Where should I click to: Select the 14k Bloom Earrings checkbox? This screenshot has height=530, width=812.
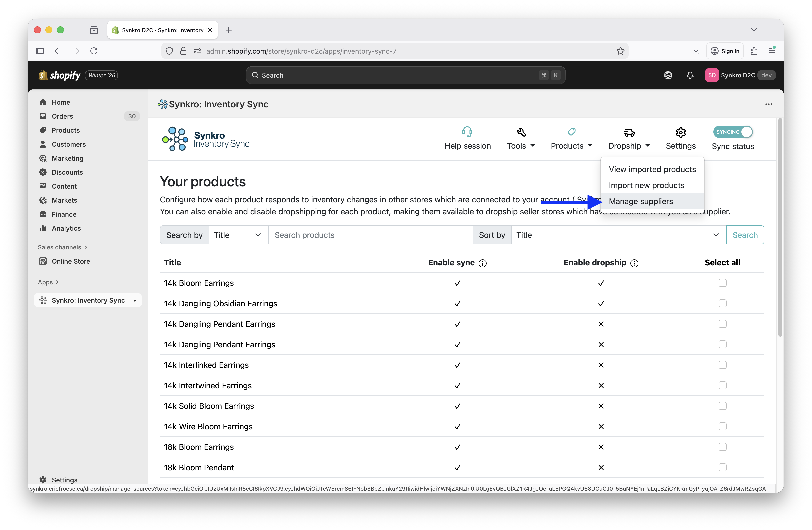coord(722,283)
